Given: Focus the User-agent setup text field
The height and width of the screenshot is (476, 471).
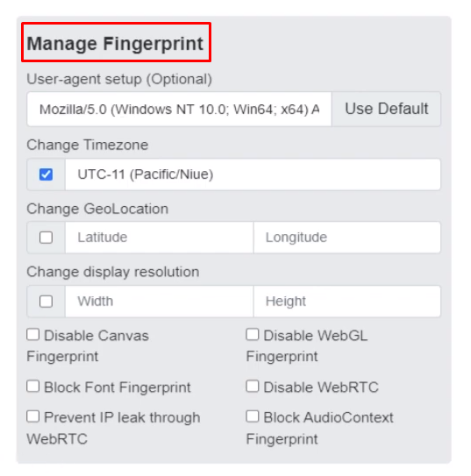Looking at the screenshot, I should 179,109.
